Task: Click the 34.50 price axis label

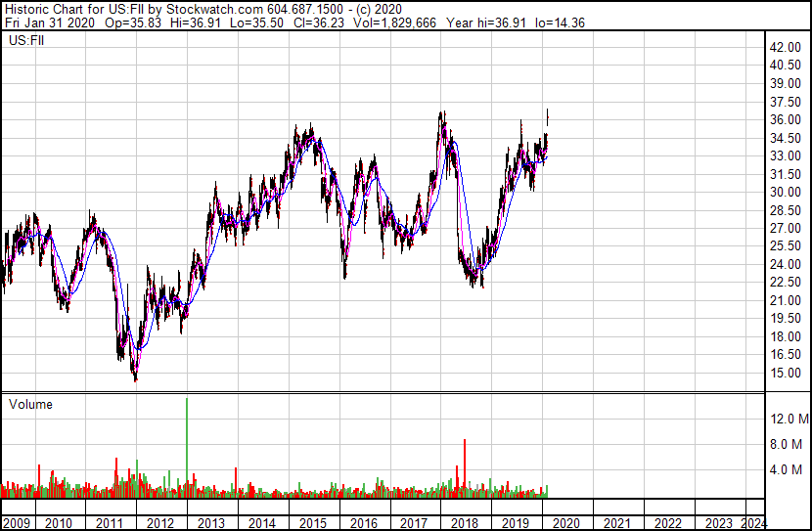Action: tap(785, 138)
